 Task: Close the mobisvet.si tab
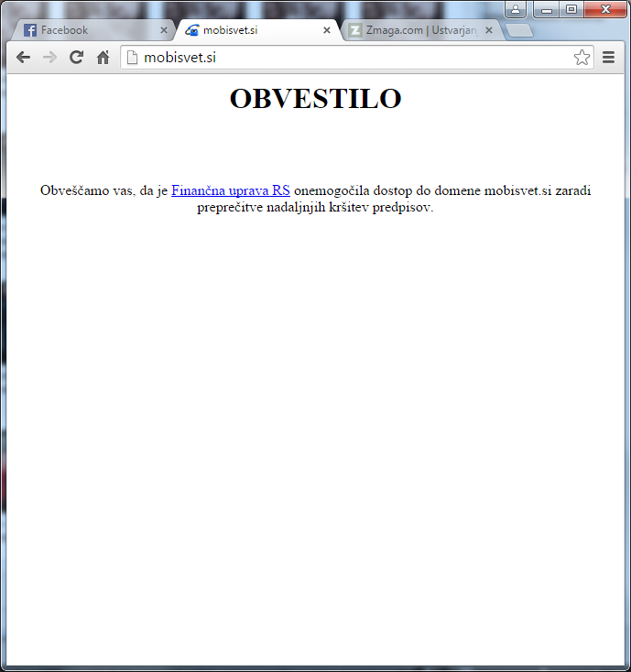pos(327,30)
